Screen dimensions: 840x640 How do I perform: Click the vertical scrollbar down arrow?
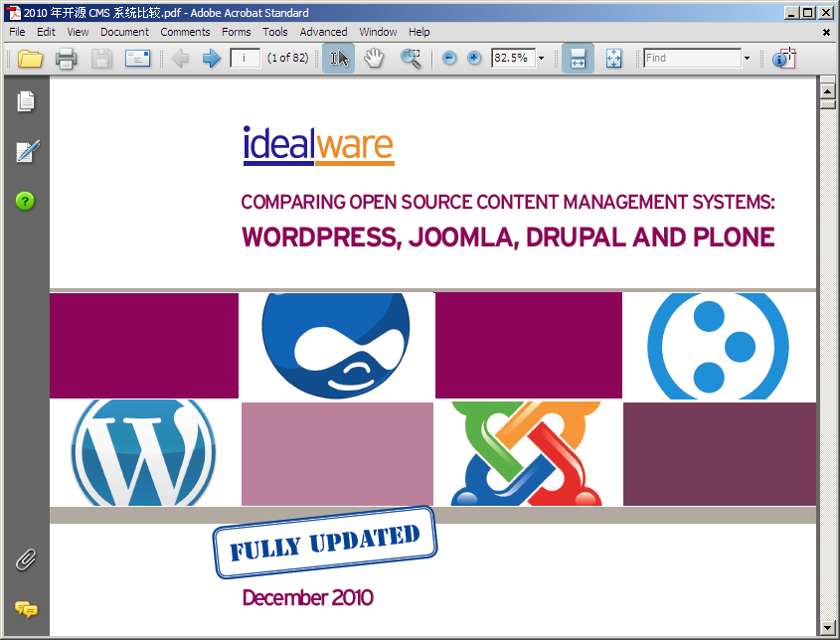[827, 627]
